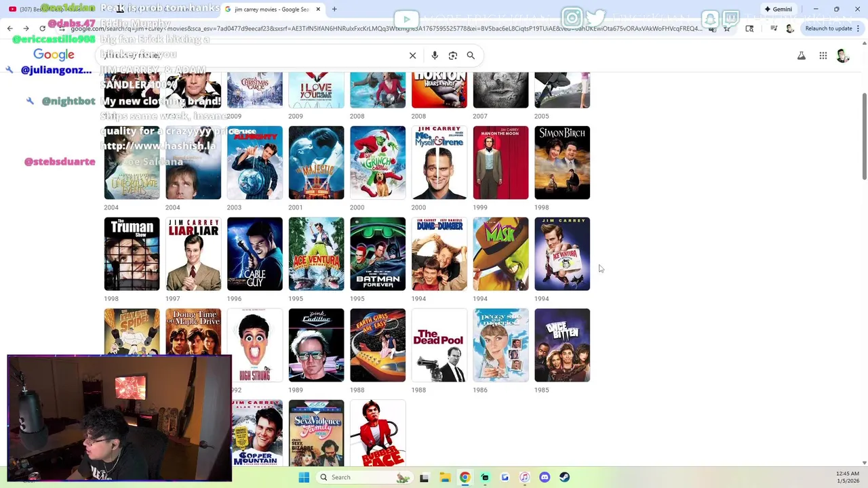Open The Mask poster
This screenshot has height=488, width=868.
500,254
